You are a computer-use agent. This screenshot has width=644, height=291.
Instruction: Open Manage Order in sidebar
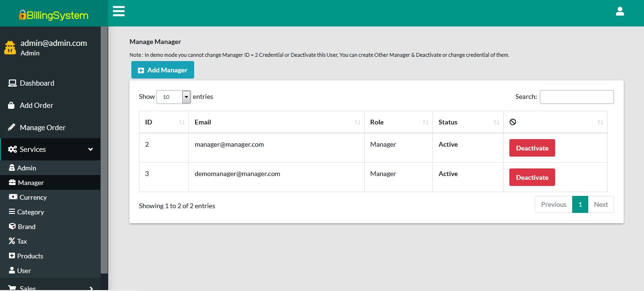(x=43, y=128)
